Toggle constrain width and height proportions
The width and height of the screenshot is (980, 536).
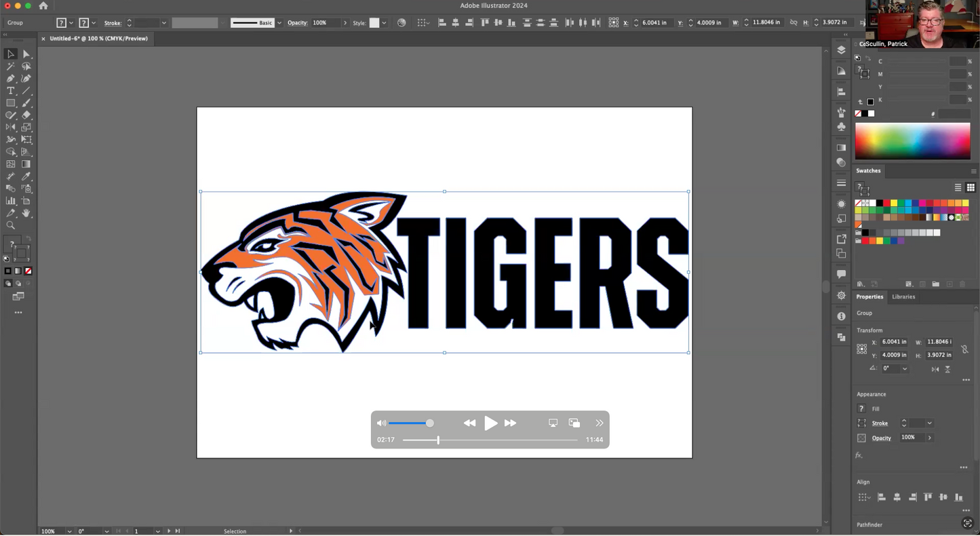tap(964, 349)
